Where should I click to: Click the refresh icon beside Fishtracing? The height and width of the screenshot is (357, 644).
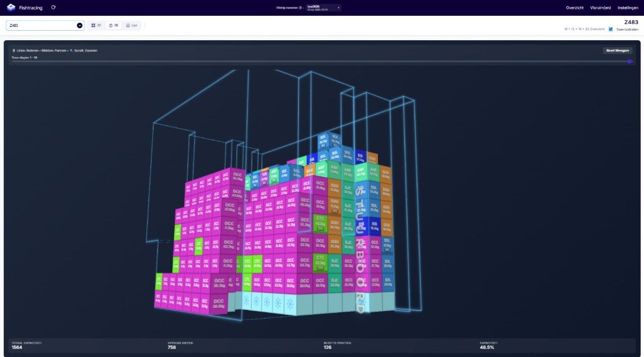[53, 8]
